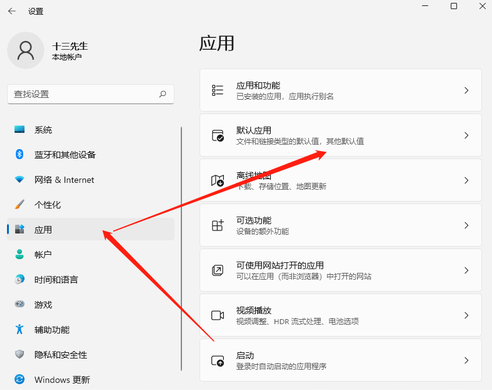The height and width of the screenshot is (390, 492).
Task: Open 个性化 settings page
Action: (x=91, y=204)
